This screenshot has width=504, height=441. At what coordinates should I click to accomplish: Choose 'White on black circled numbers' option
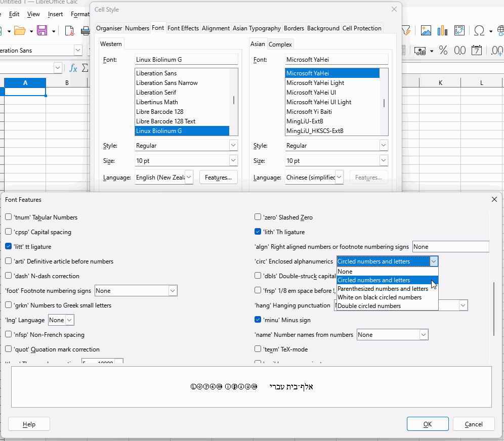pyautogui.click(x=380, y=297)
